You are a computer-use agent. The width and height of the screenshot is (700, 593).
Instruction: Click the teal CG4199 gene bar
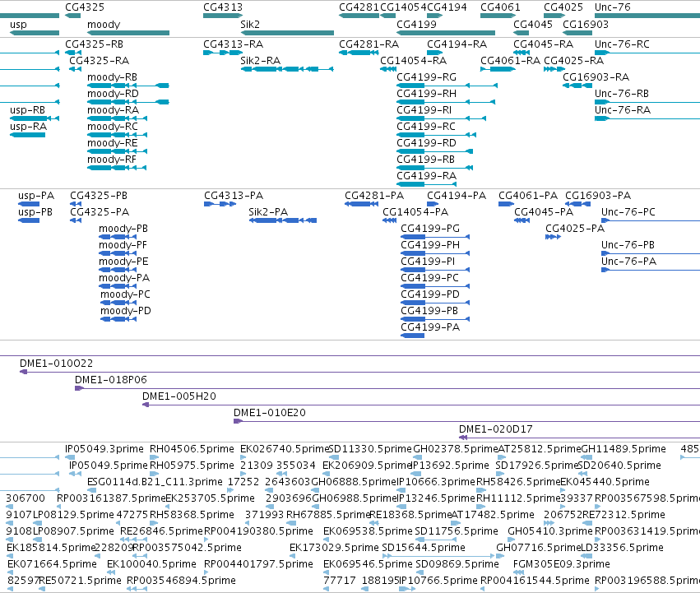click(446, 33)
